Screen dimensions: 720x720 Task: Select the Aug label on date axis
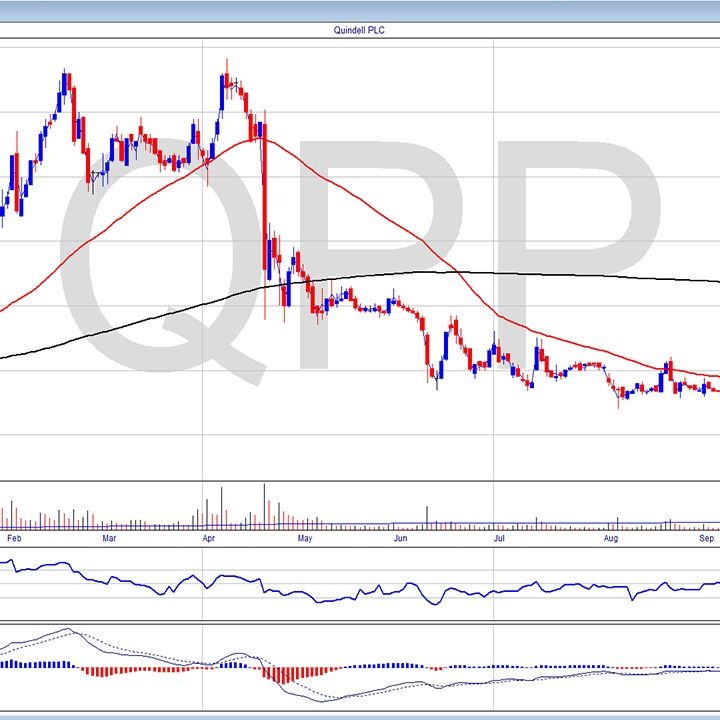(611, 537)
